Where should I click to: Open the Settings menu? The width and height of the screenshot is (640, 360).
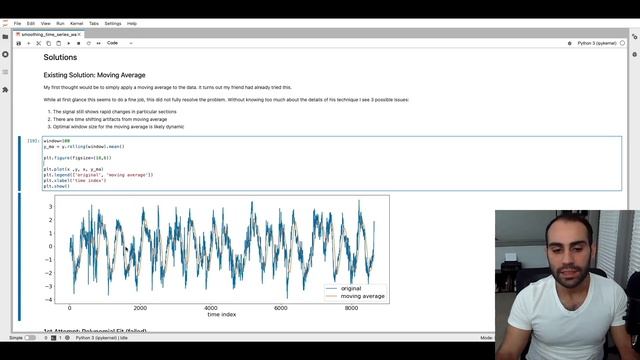tap(113, 24)
